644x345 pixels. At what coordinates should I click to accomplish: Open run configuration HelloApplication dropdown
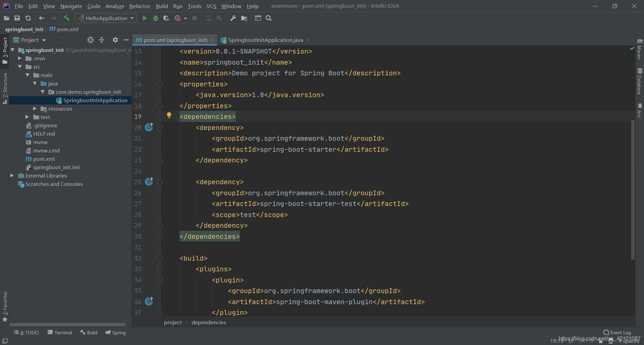[106, 18]
